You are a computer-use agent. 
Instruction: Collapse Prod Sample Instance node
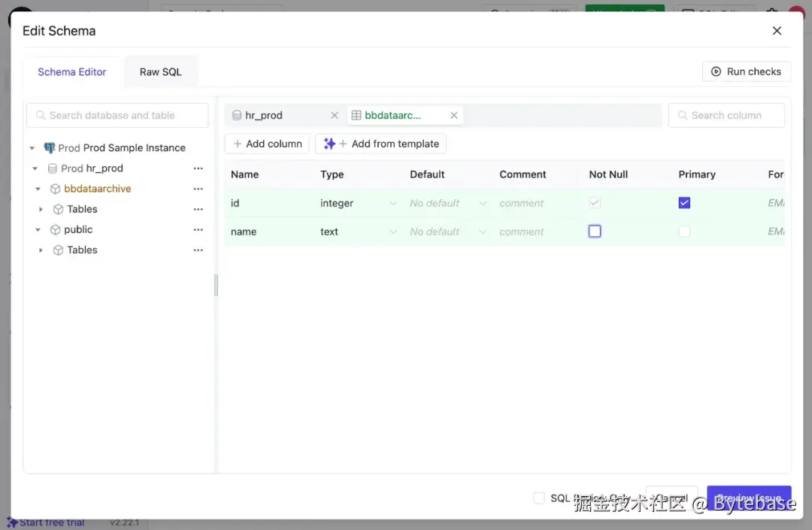(x=32, y=148)
